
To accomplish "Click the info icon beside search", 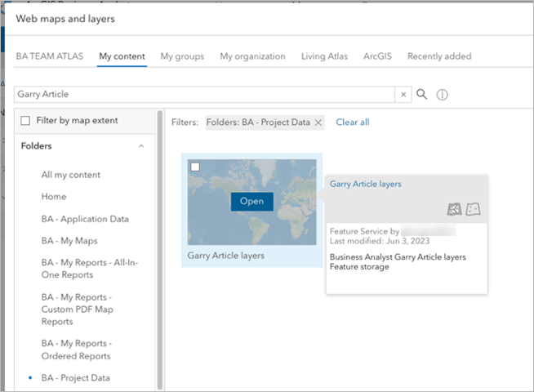I will [443, 95].
